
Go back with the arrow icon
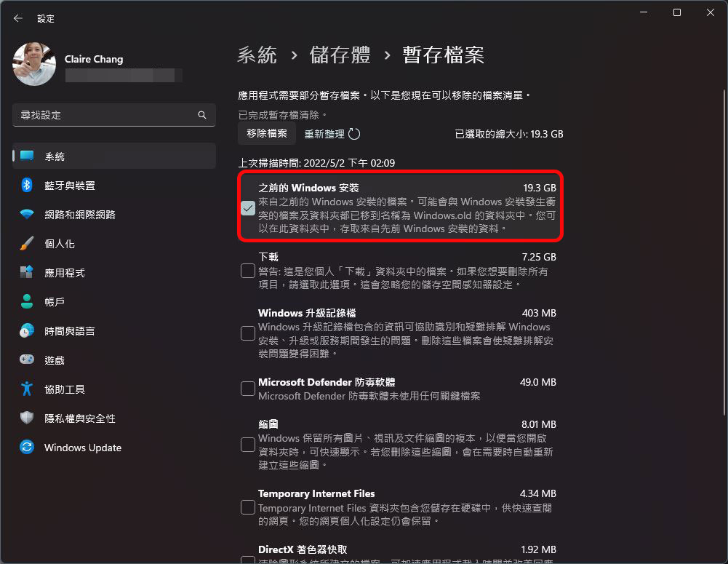[x=18, y=19]
